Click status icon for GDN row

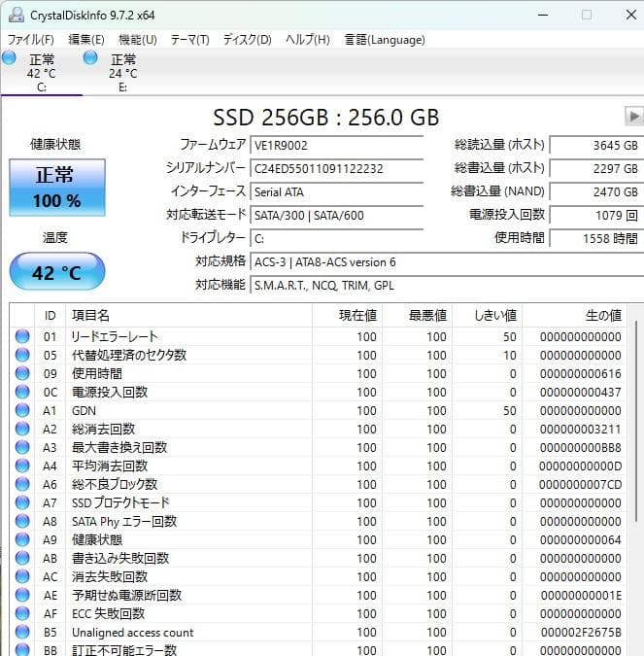[22, 410]
